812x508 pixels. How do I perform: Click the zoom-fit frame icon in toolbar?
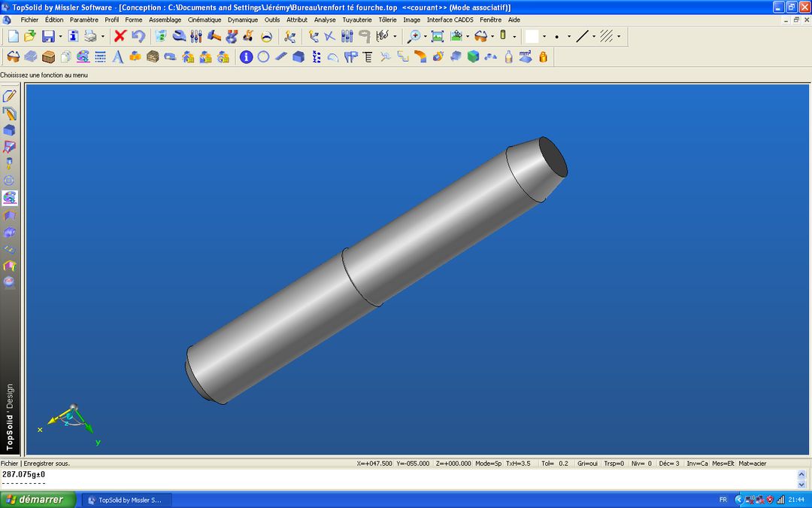click(437, 36)
